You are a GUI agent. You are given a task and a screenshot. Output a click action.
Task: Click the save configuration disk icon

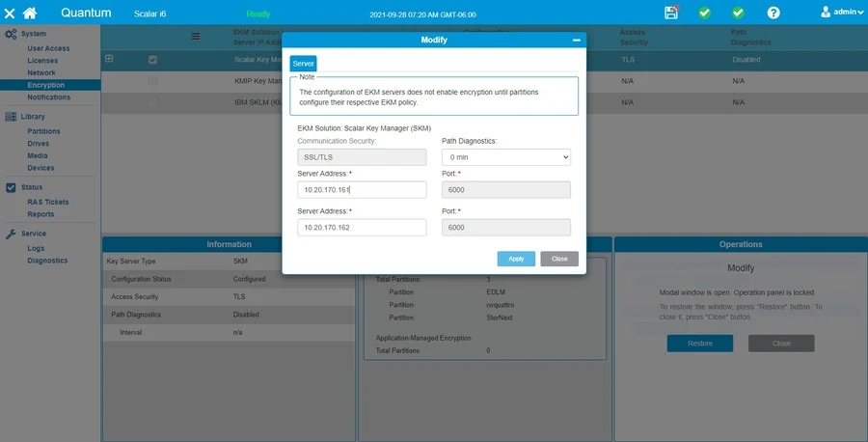pos(671,13)
